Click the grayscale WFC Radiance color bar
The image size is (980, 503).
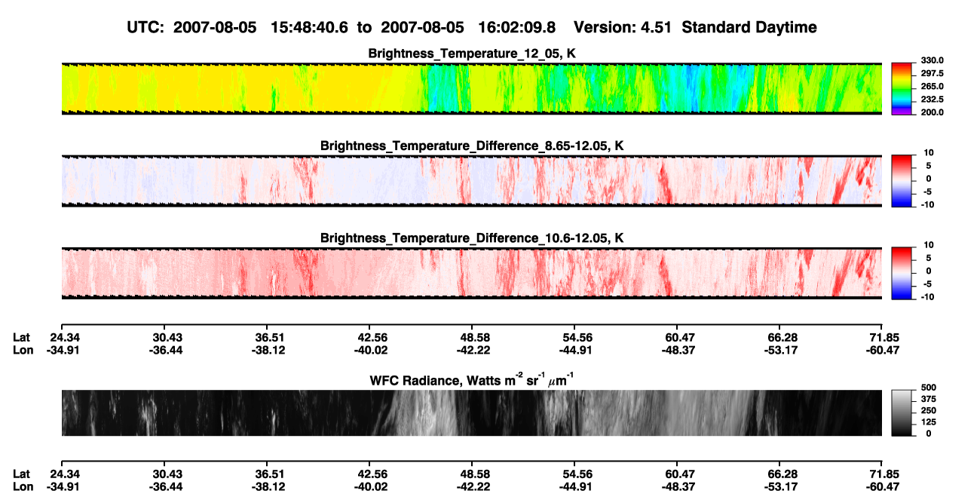pos(902,413)
